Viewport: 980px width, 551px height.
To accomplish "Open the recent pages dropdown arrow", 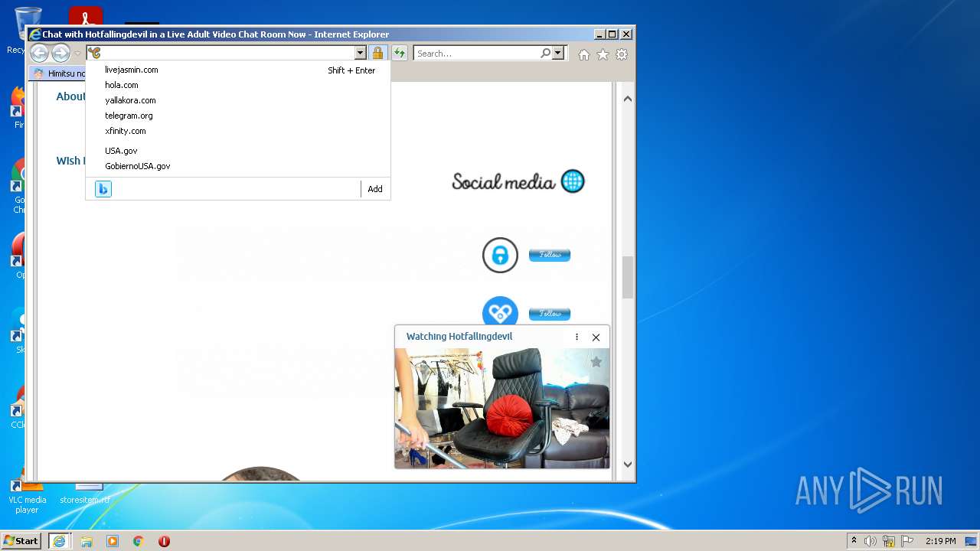I will click(77, 54).
